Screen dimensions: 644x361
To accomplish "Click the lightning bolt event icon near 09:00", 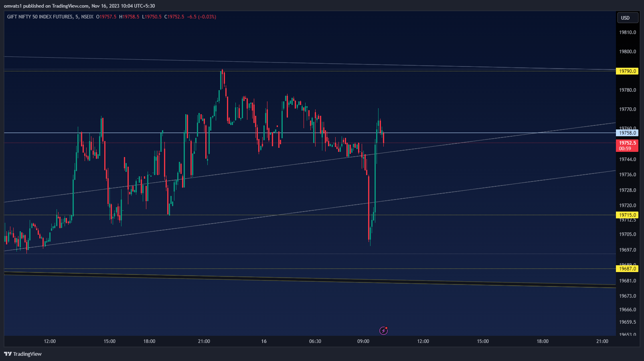I will pos(384,331).
